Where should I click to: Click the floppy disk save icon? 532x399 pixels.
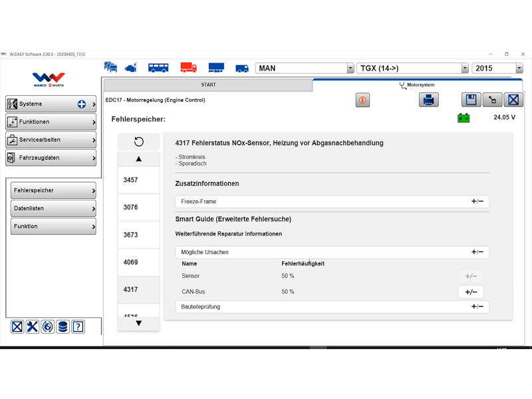click(471, 100)
